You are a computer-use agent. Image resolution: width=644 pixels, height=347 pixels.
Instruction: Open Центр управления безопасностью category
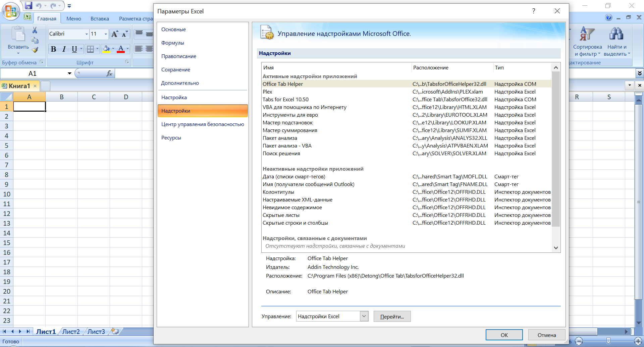point(203,124)
